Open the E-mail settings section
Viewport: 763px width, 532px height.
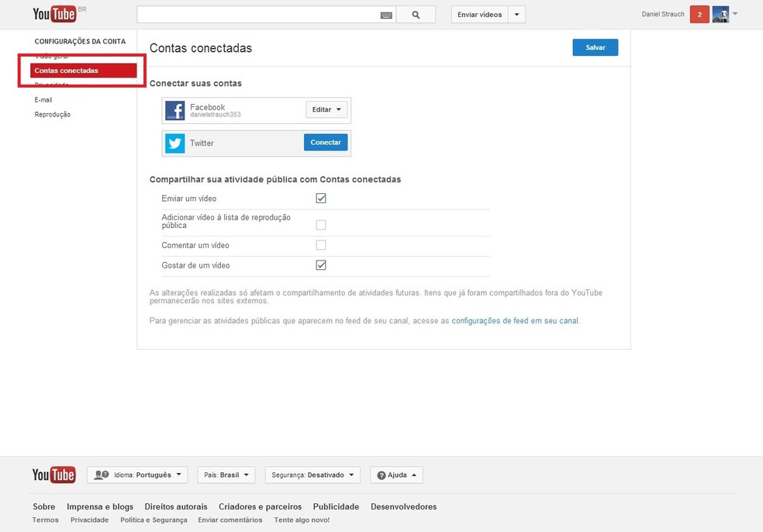[43, 99]
